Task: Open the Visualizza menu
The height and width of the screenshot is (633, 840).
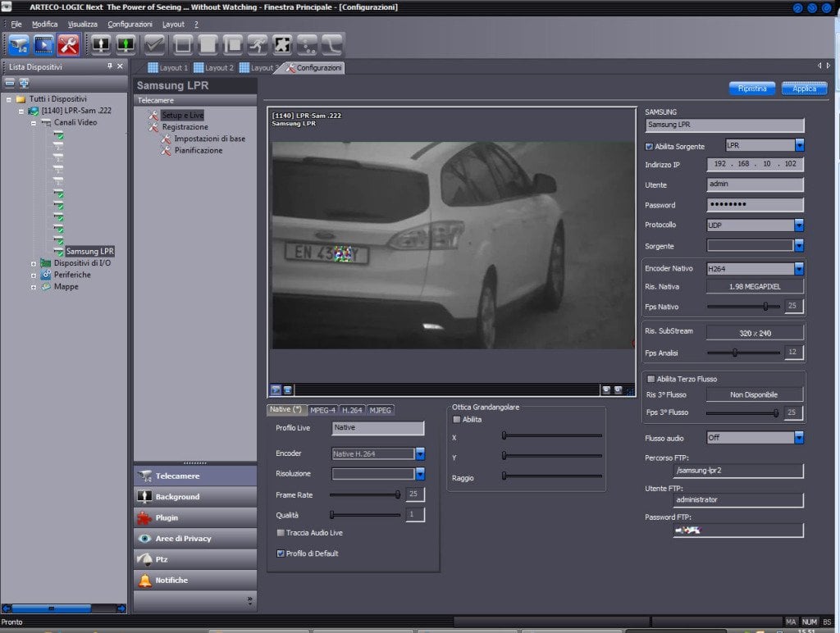Action: 82,25
